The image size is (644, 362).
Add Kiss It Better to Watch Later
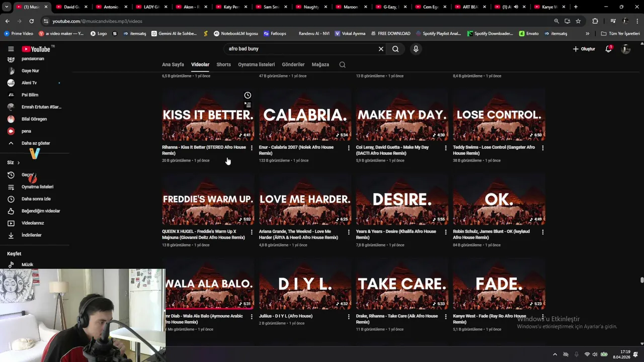248,95
